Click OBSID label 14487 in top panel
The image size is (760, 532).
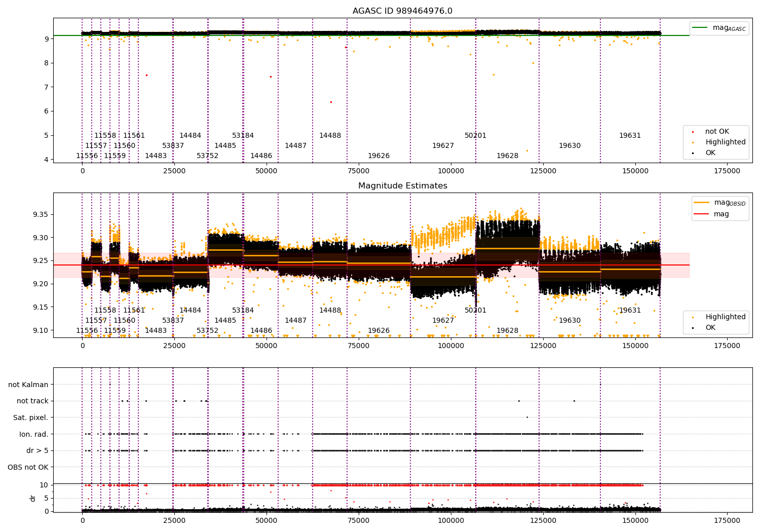pyautogui.click(x=296, y=146)
